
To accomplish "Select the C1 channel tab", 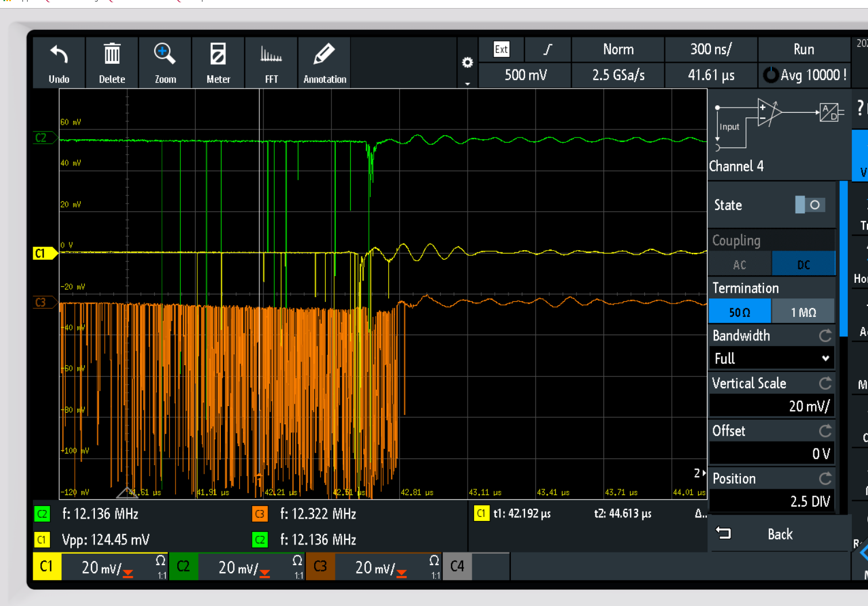I will 47,567.
